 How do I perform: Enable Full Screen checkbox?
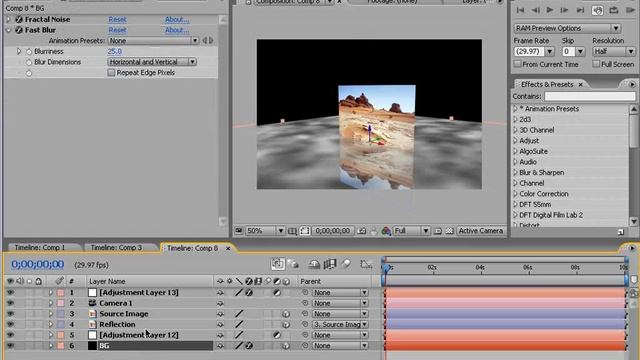pyautogui.click(x=596, y=64)
